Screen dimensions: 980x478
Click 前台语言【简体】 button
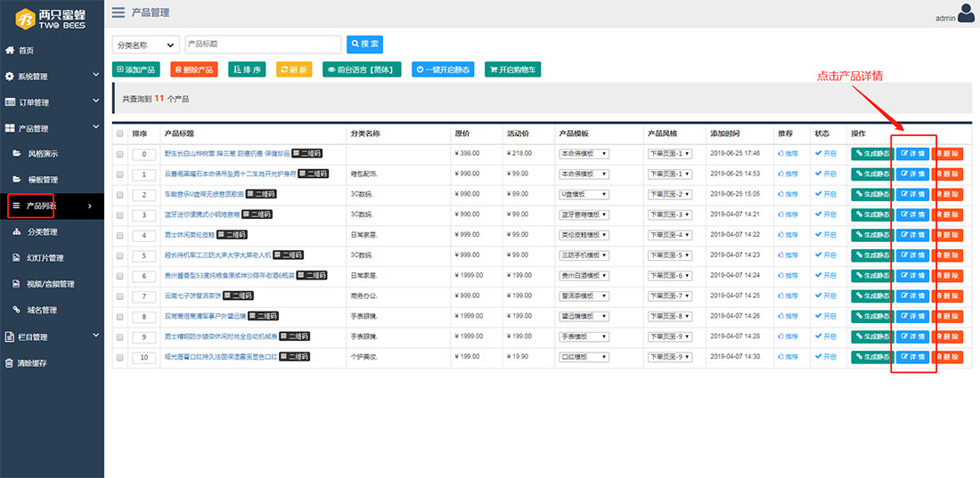coord(362,69)
